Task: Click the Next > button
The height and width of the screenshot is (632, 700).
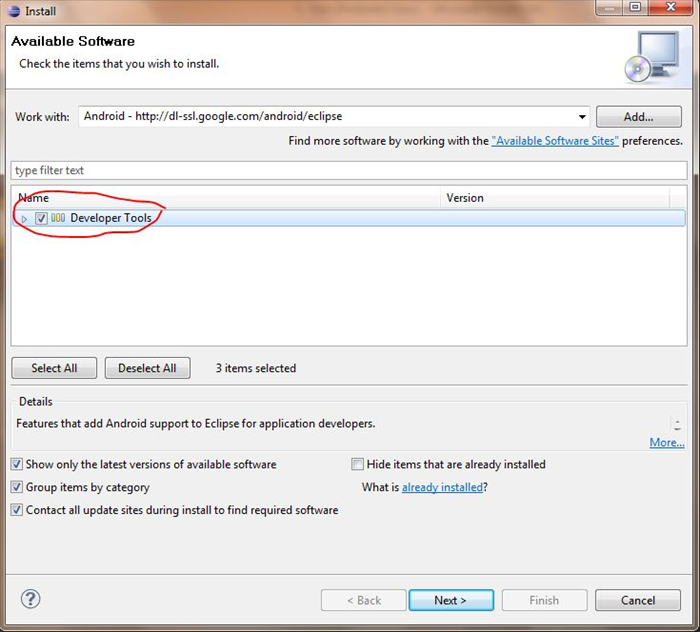Action: [451, 600]
